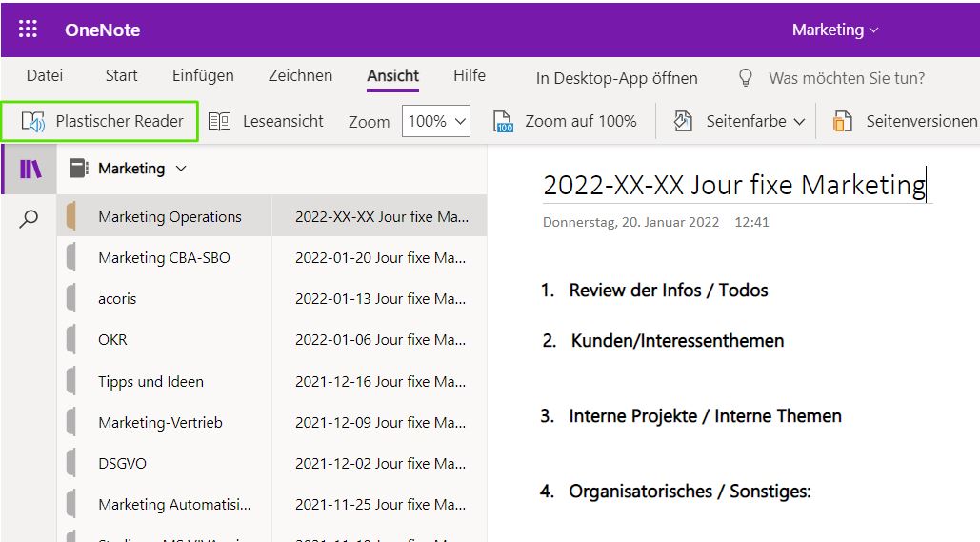Select the Tipps und Ideen section
Viewport: 980px width, 542px height.
(x=150, y=381)
